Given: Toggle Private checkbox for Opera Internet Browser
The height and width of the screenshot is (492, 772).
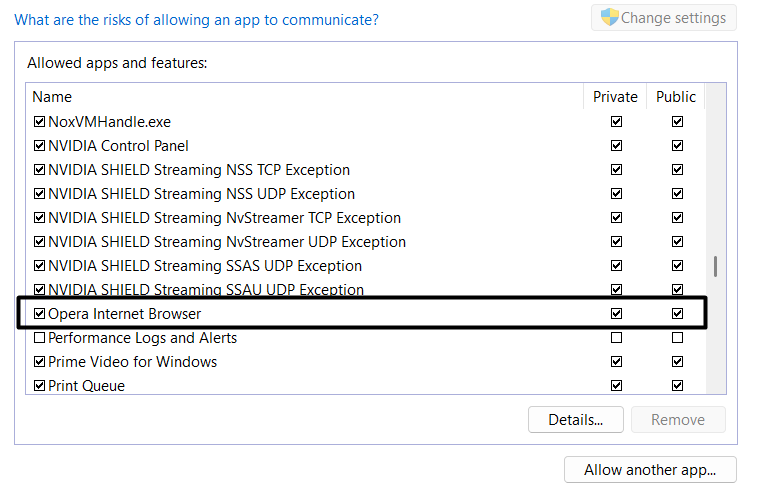Looking at the screenshot, I should coord(616,314).
